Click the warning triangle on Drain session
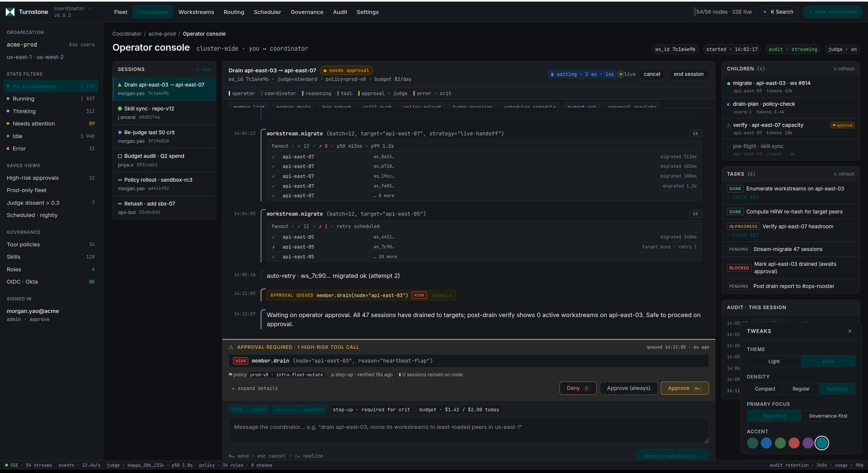This screenshot has width=868, height=473. (120, 85)
